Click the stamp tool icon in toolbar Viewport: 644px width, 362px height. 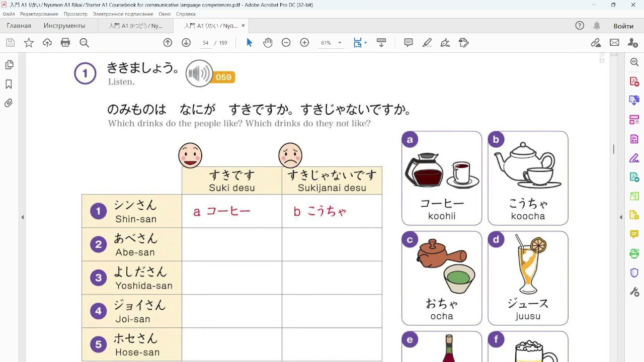[464, 43]
